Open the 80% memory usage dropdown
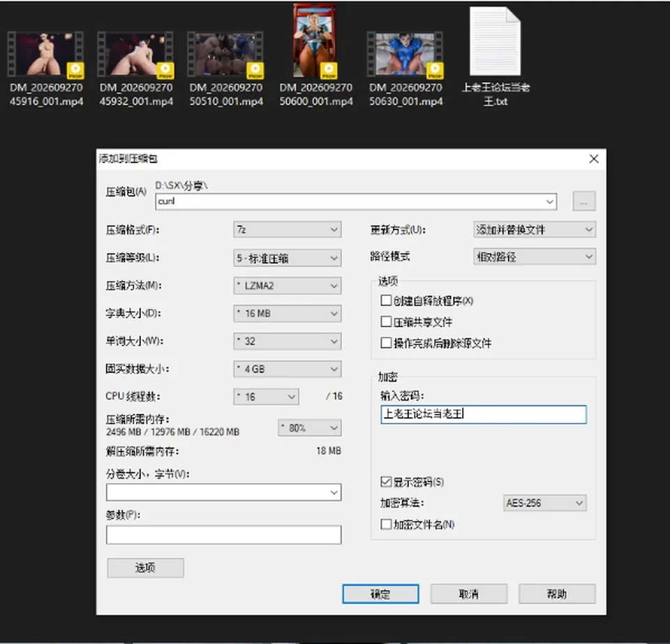This screenshot has width=670, height=644. click(310, 428)
